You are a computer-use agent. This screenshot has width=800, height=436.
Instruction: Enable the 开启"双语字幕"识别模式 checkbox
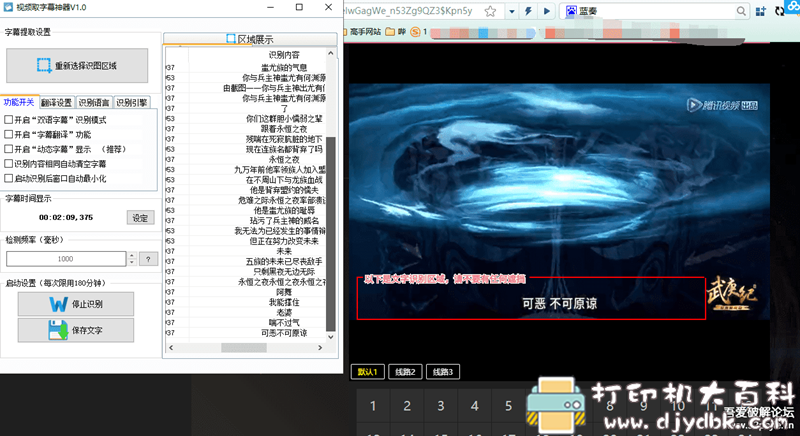click(x=9, y=120)
